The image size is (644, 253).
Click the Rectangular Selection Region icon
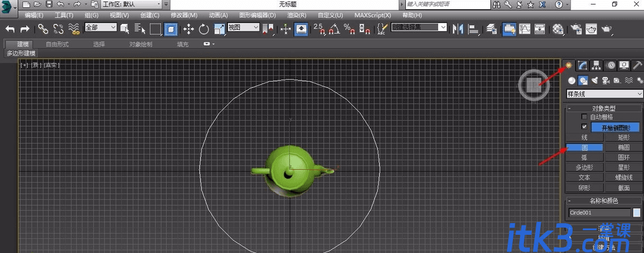[155, 29]
